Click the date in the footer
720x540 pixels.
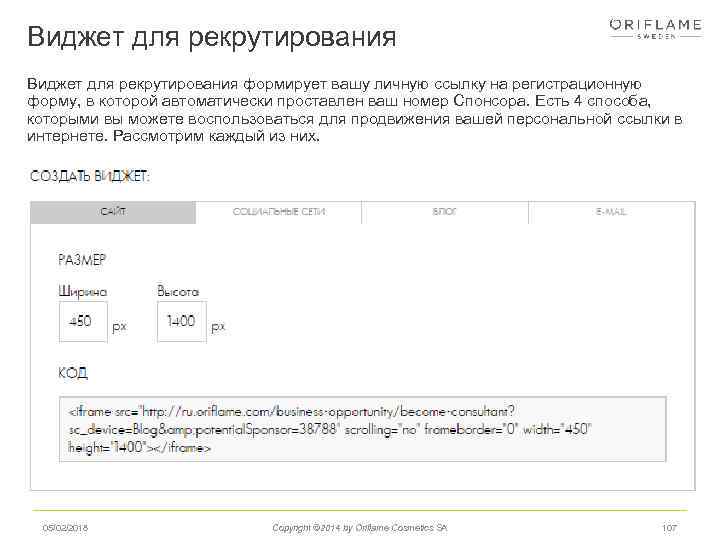65,528
